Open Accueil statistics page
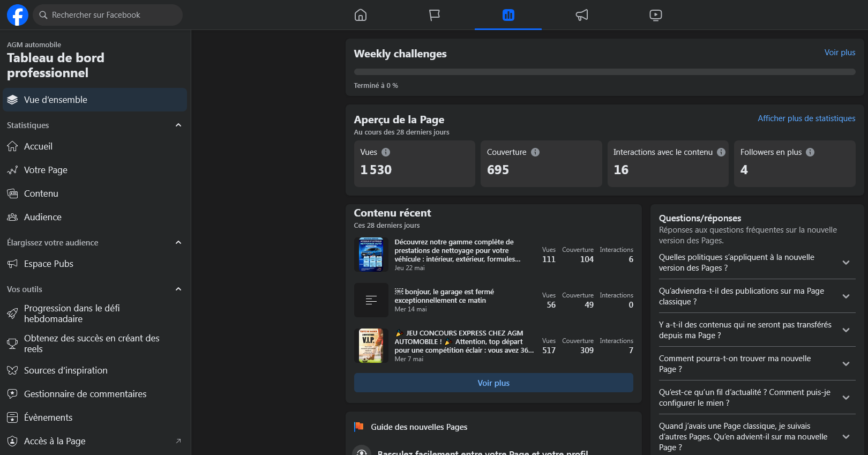The height and width of the screenshot is (455, 868). pos(95,146)
